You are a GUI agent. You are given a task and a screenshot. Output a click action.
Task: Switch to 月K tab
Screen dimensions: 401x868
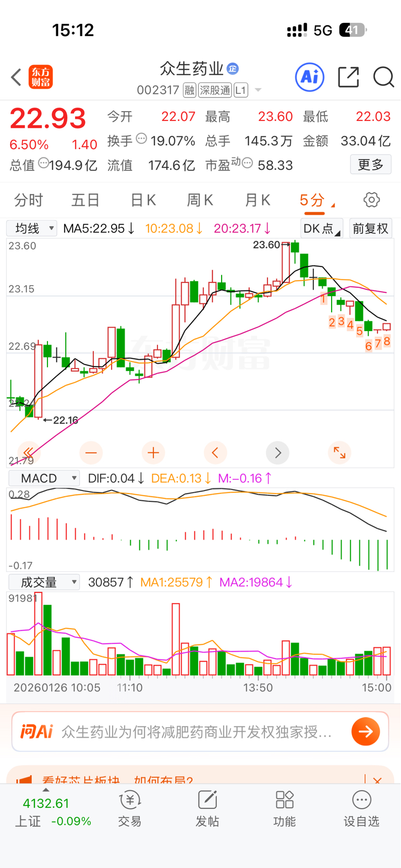click(x=258, y=200)
